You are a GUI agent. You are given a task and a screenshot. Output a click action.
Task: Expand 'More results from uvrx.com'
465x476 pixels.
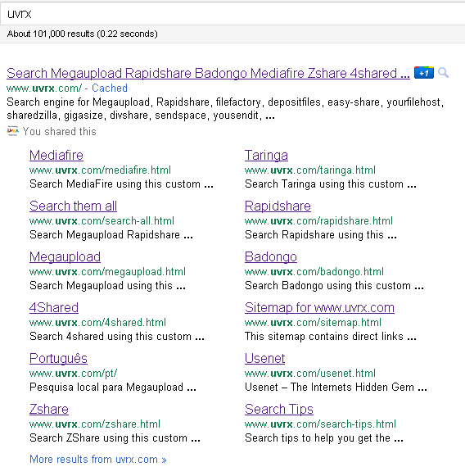pyautogui.click(x=98, y=460)
